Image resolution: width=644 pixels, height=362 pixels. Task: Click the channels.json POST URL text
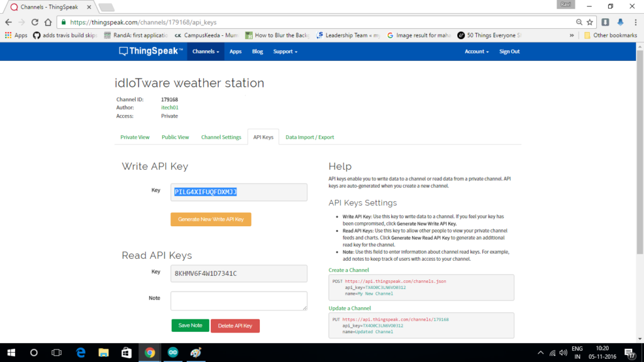pos(395,282)
